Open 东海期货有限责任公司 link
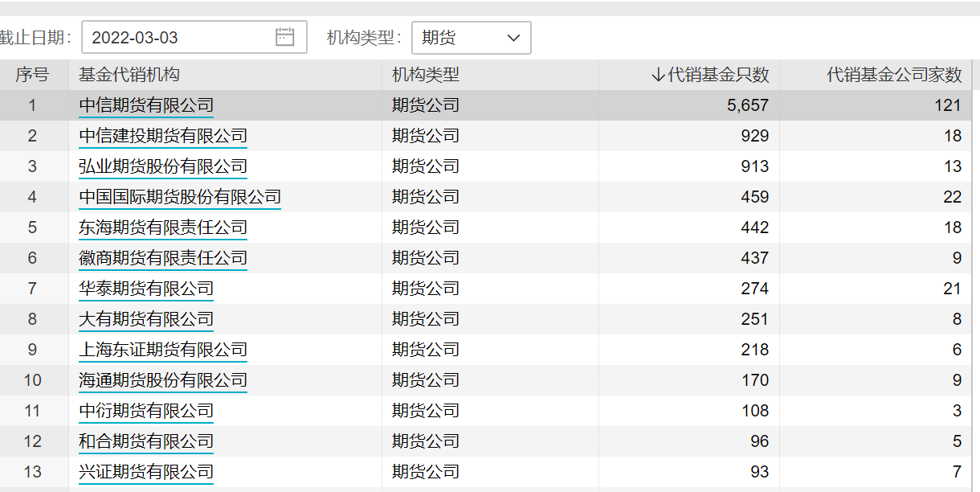The width and height of the screenshot is (980, 492). tap(163, 228)
